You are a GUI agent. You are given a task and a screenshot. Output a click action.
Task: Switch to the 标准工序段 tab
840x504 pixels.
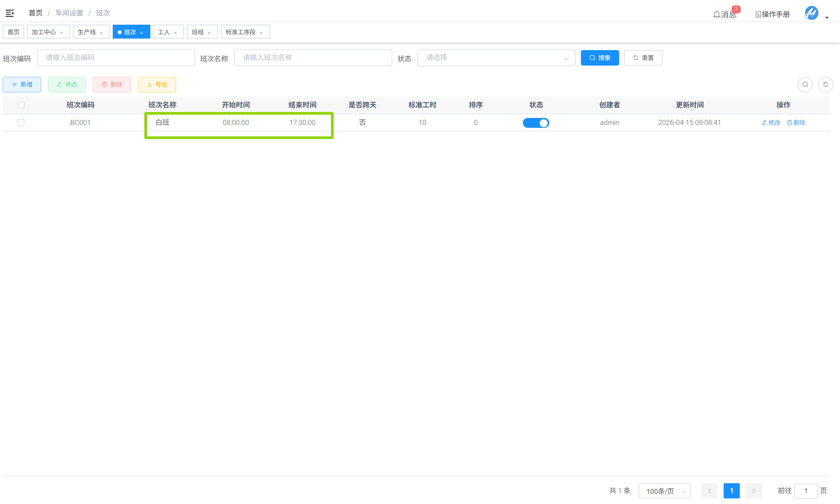(x=240, y=32)
